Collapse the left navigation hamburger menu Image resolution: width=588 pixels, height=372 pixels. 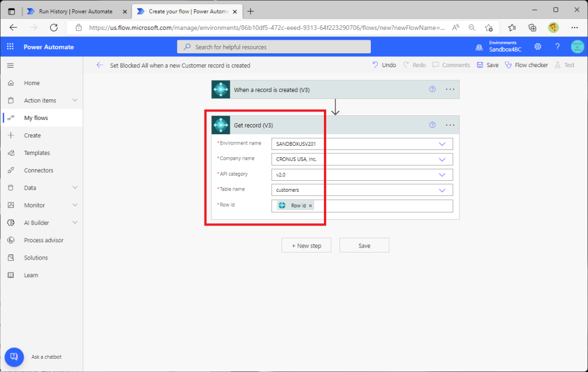point(10,65)
